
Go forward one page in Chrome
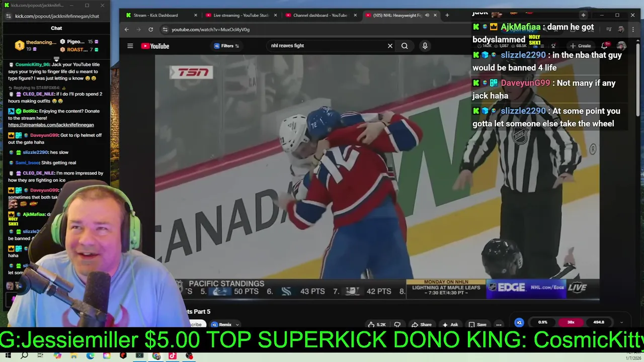click(x=138, y=29)
